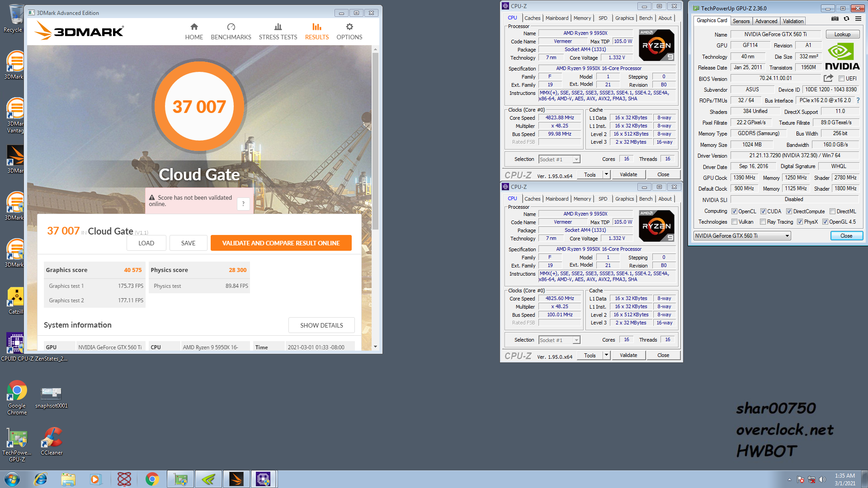Open TechPowerUp GPU-Z desktop shortcut

point(17,445)
